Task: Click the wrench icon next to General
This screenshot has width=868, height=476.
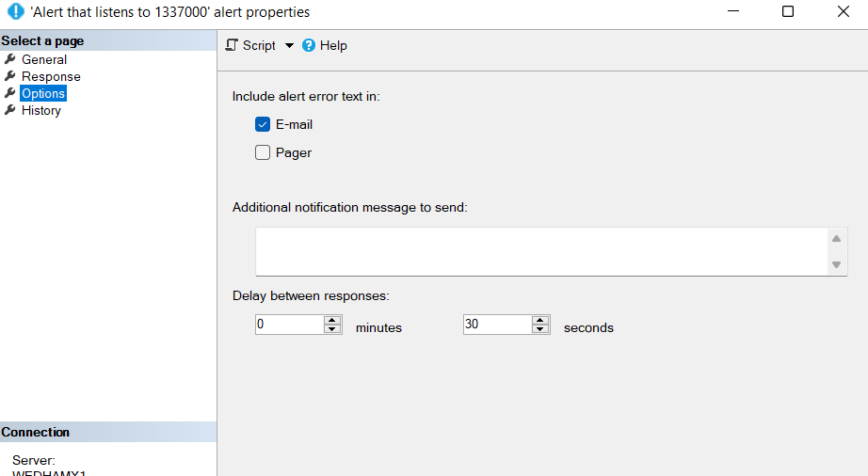Action: pyautogui.click(x=10, y=59)
